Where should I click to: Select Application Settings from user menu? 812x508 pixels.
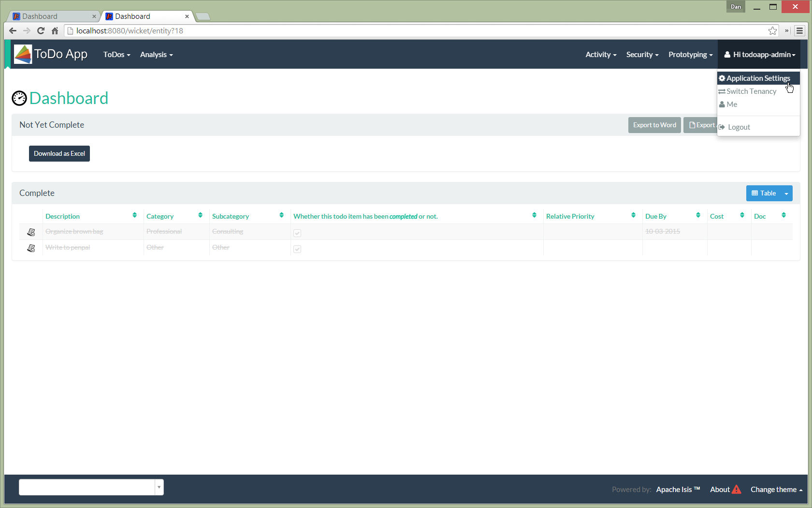[758, 78]
